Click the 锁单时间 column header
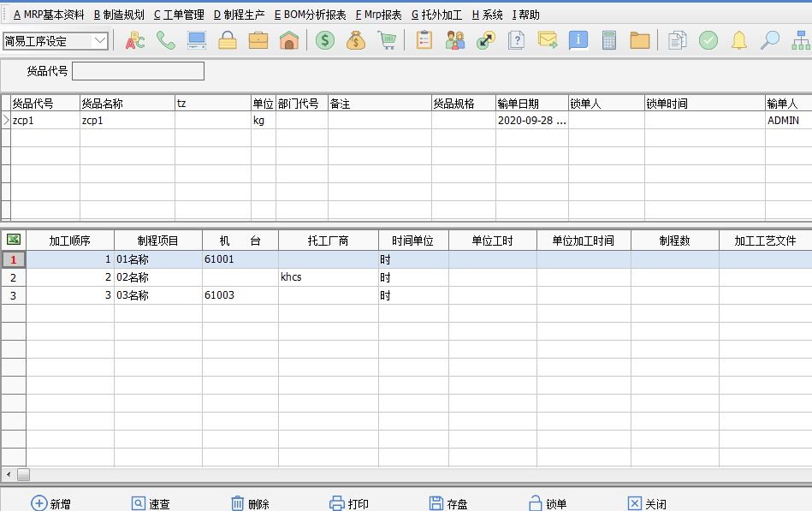812x511 pixels. point(705,104)
